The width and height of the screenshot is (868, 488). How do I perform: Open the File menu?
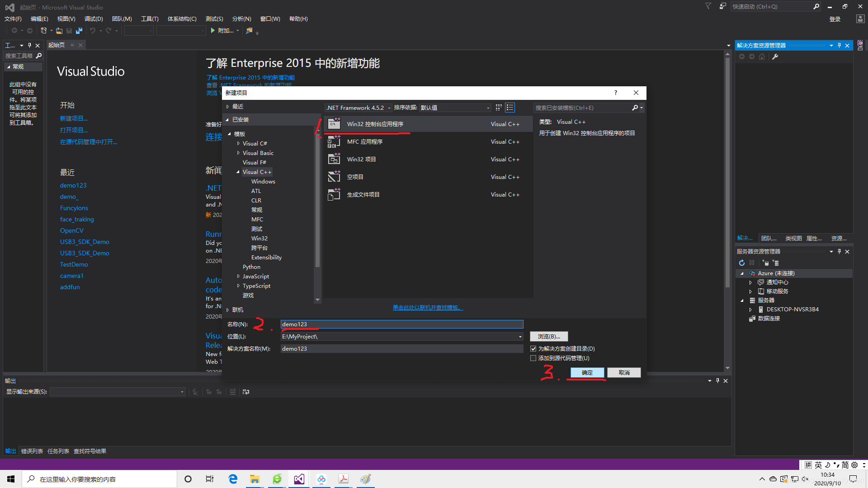click(13, 19)
